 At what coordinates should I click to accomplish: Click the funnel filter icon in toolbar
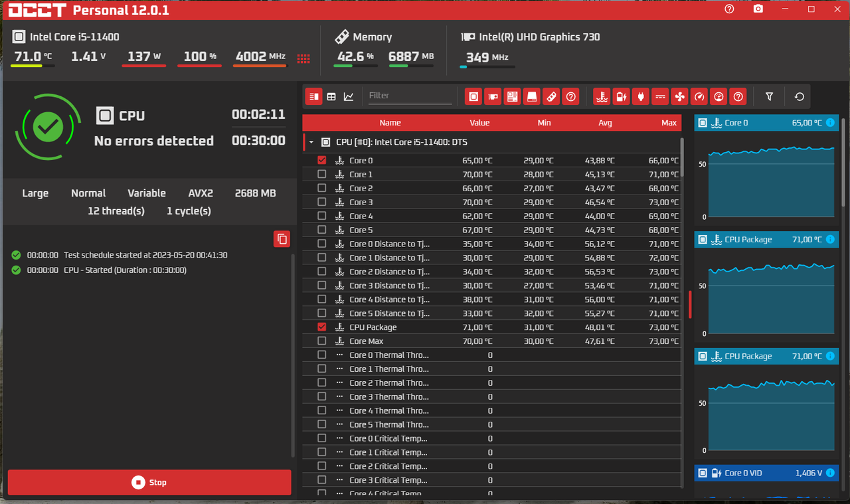769,96
